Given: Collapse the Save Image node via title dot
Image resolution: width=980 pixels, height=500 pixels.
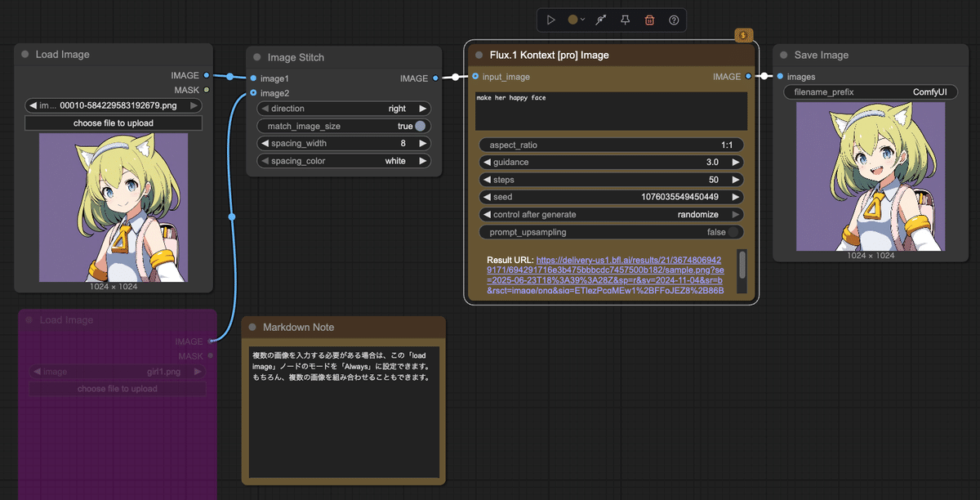Looking at the screenshot, I should 783,56.
